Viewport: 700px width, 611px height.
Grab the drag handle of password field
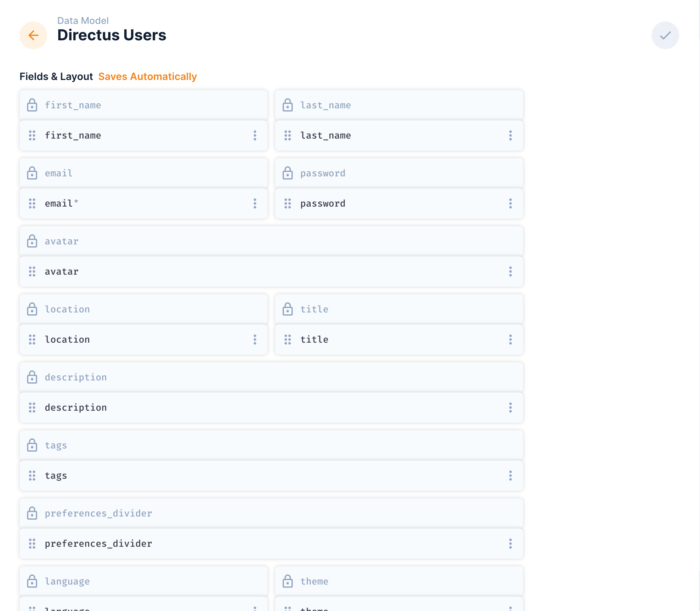tap(287, 203)
